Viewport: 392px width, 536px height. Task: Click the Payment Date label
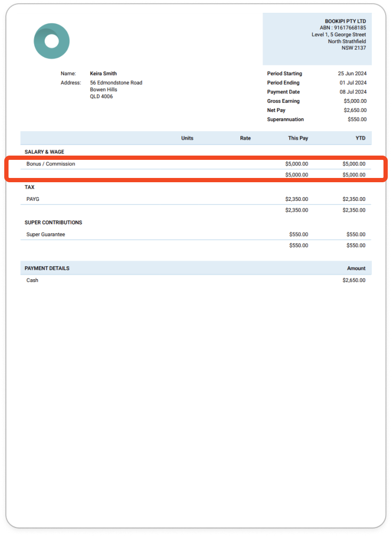coord(283,92)
